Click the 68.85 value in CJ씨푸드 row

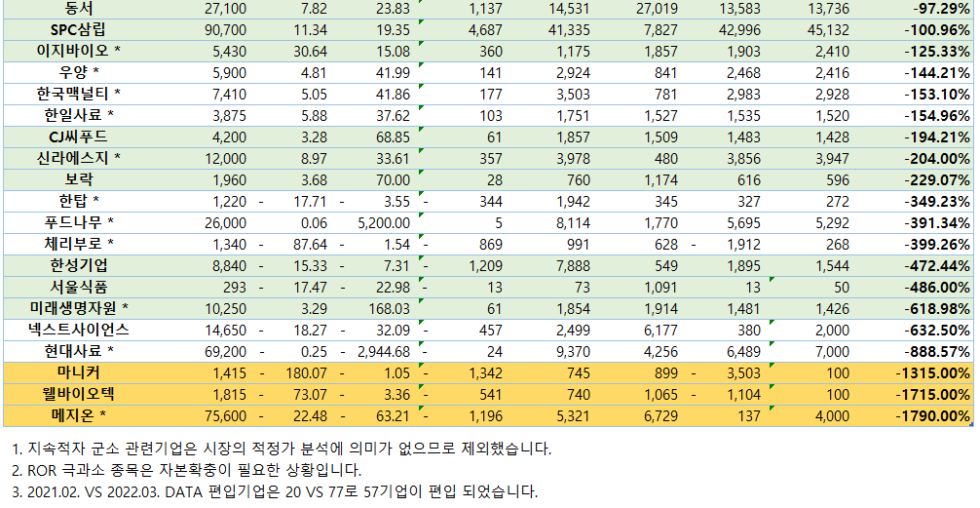coord(394,137)
